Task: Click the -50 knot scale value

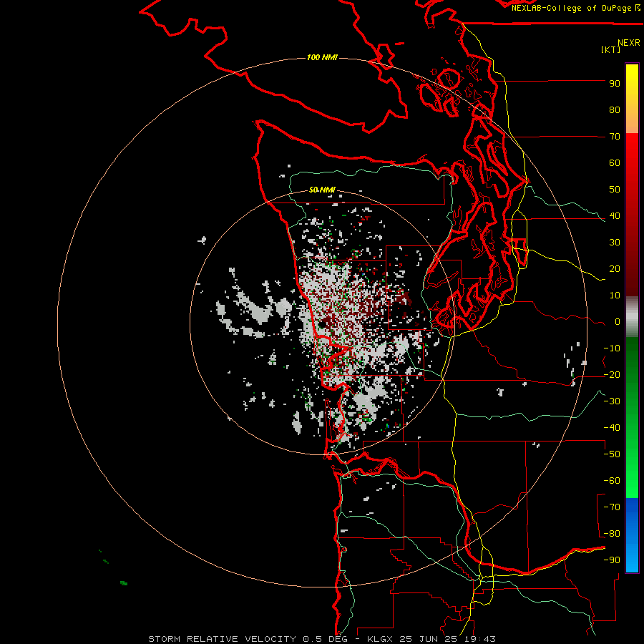Action: tap(612, 454)
